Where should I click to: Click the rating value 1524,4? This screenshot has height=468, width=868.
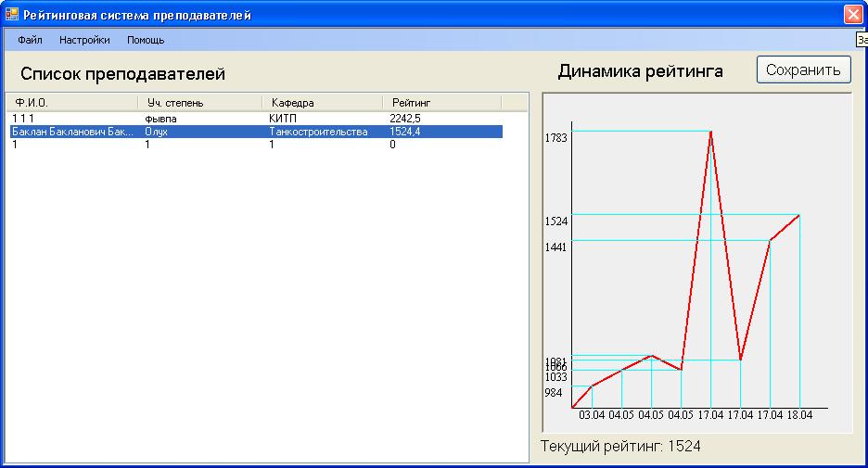tap(405, 132)
